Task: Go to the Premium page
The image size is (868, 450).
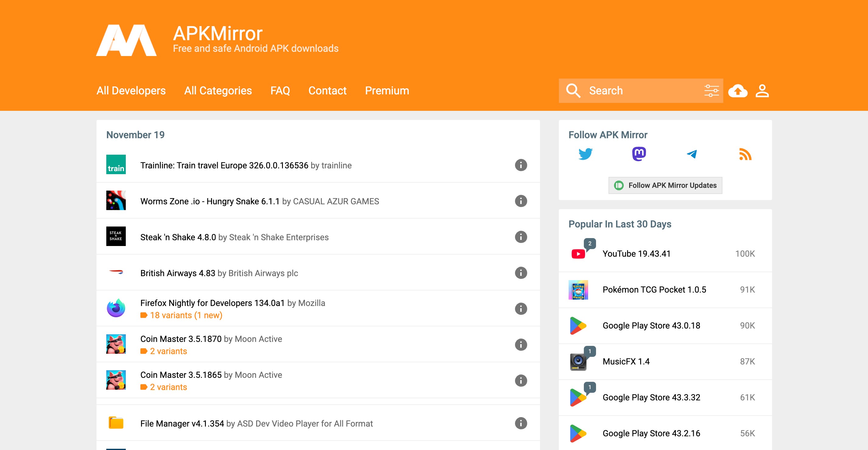Action: click(x=387, y=91)
